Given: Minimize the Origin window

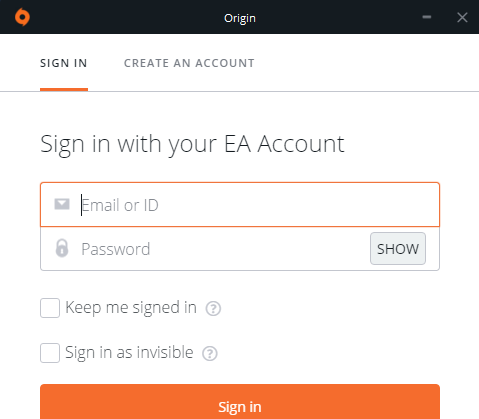Looking at the screenshot, I should point(427,17).
